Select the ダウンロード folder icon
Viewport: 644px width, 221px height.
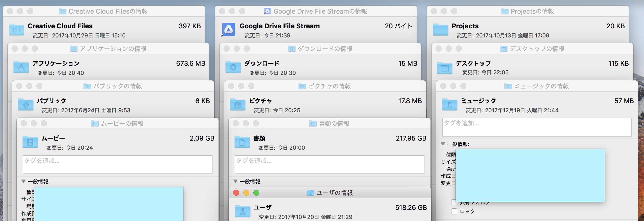click(x=233, y=67)
